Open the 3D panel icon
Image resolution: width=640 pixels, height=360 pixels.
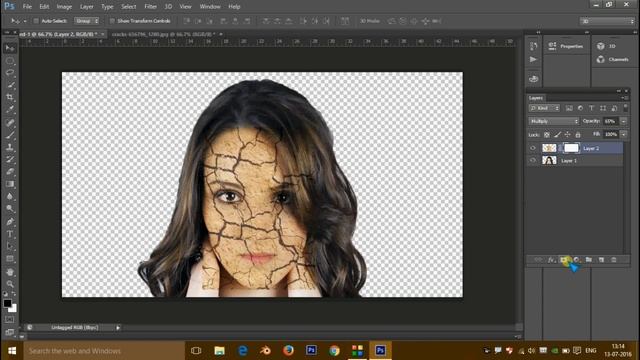click(600, 46)
